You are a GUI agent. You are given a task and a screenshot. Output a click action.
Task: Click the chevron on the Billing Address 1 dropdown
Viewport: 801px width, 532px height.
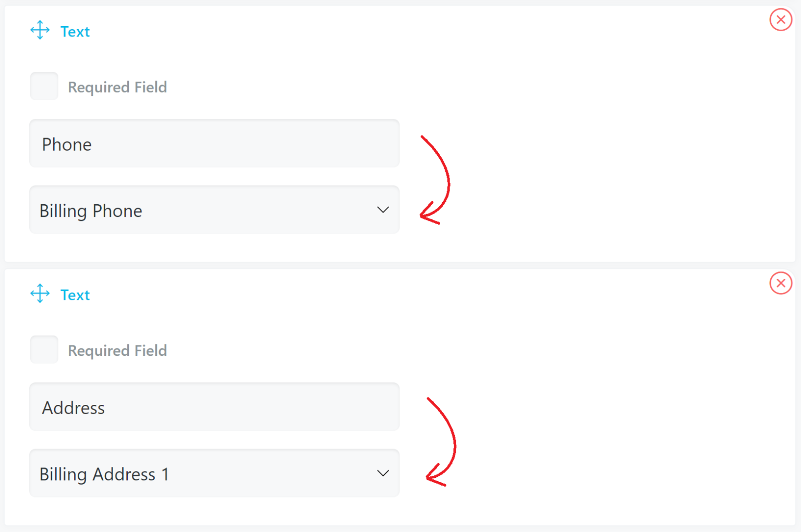point(383,474)
